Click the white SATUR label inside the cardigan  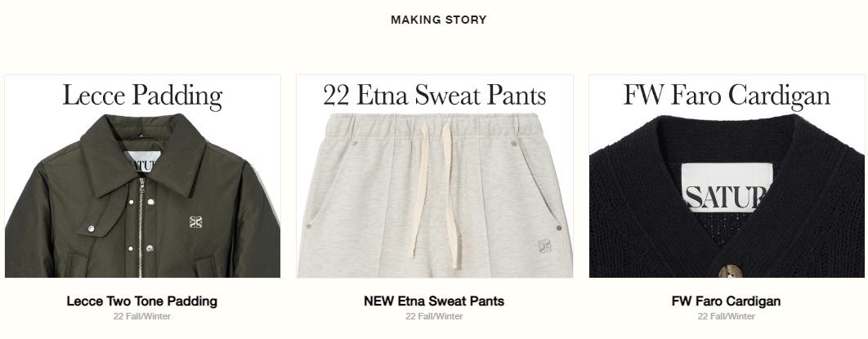pyautogui.click(x=727, y=188)
